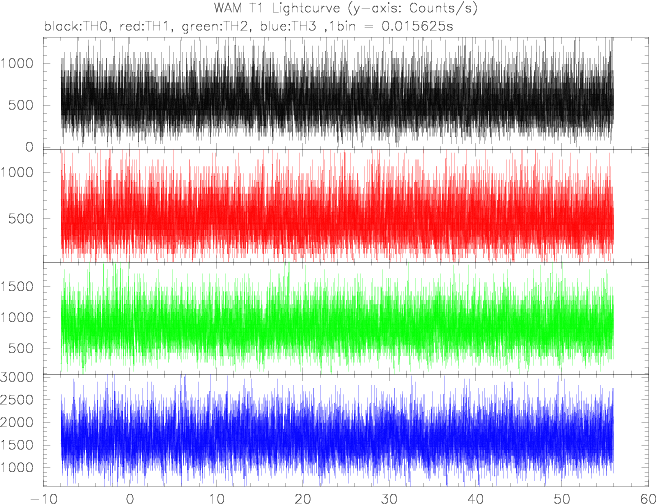This screenshot has height=504, width=657.
Task: Click the 0 x-axis tick label
Action: click(130, 499)
